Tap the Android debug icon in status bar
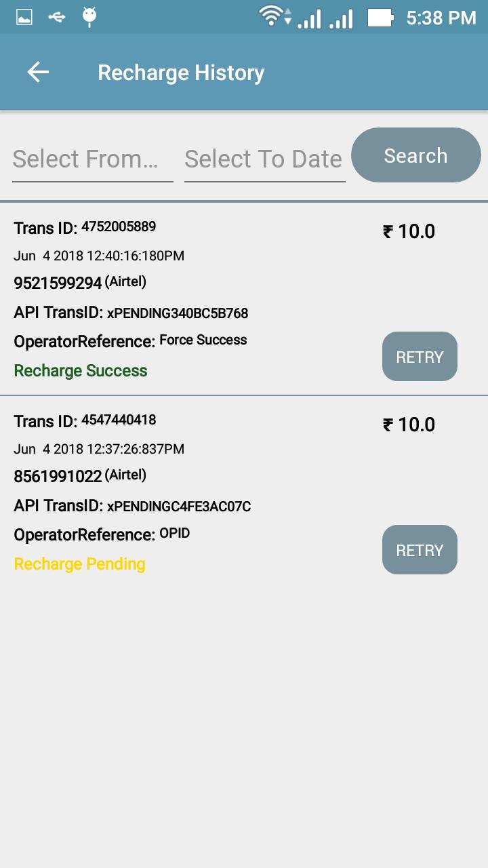488x868 pixels. [89, 17]
